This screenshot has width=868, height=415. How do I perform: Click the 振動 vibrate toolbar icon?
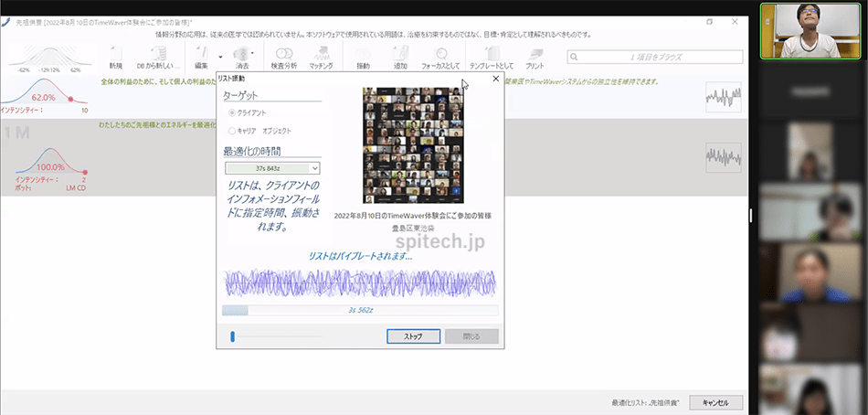tap(363, 58)
